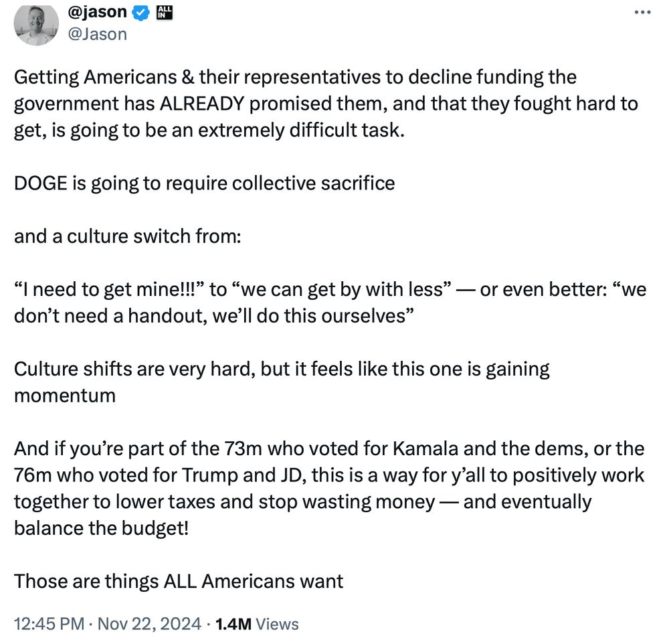Image resolution: width=669 pixels, height=644 pixels.
Task: Click the ALL IN affiliate badge
Action: pyautogui.click(x=165, y=13)
